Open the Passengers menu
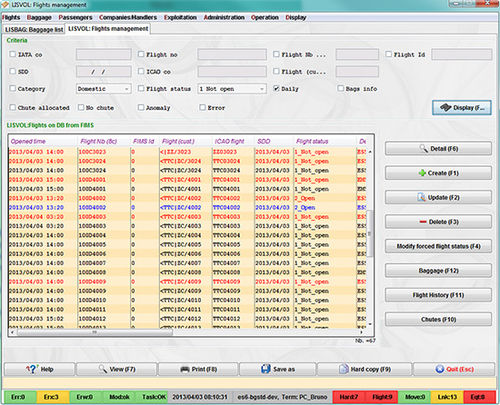The width and height of the screenshot is (500, 405). (x=75, y=17)
